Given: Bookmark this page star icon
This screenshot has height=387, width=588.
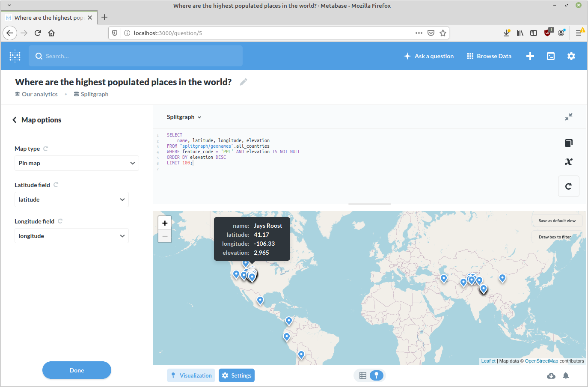Looking at the screenshot, I should click(x=443, y=33).
